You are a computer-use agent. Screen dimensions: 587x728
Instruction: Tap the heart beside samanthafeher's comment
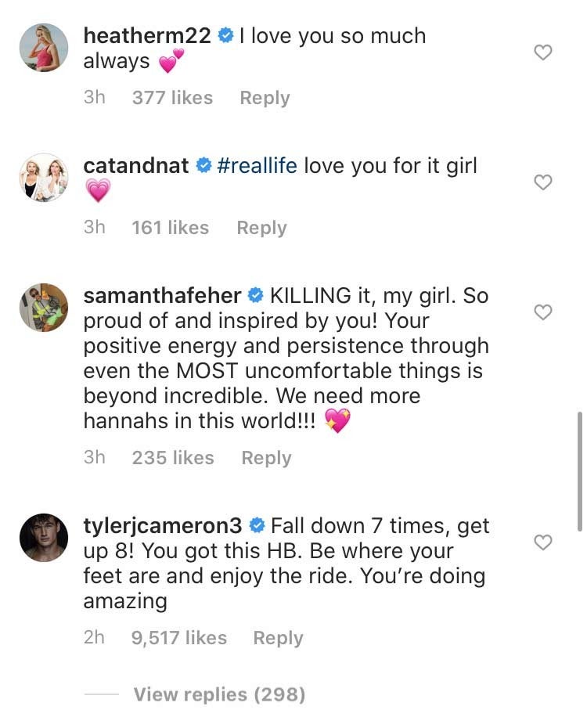pyautogui.click(x=542, y=312)
